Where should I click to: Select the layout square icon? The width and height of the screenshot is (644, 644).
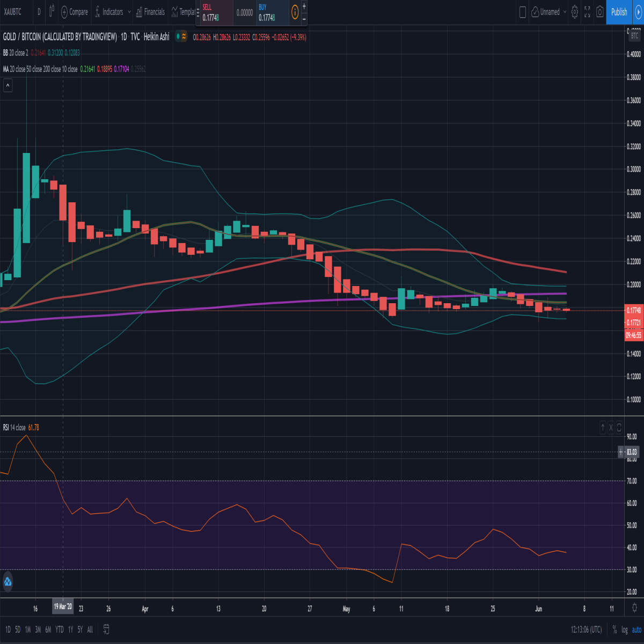click(x=523, y=12)
